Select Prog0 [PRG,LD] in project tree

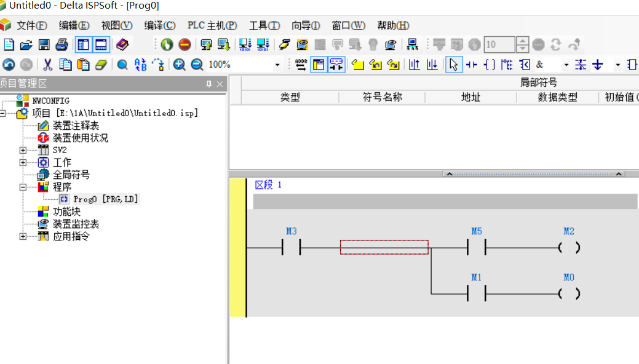point(105,199)
